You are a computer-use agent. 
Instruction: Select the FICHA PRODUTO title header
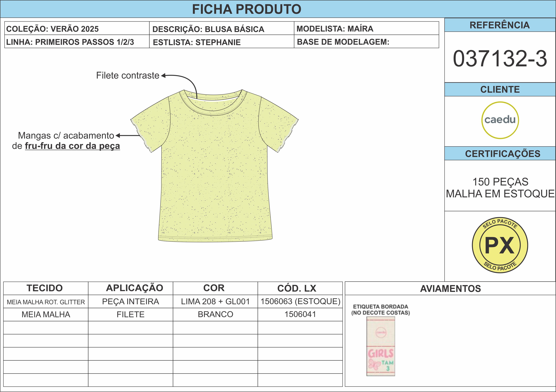pos(246,9)
